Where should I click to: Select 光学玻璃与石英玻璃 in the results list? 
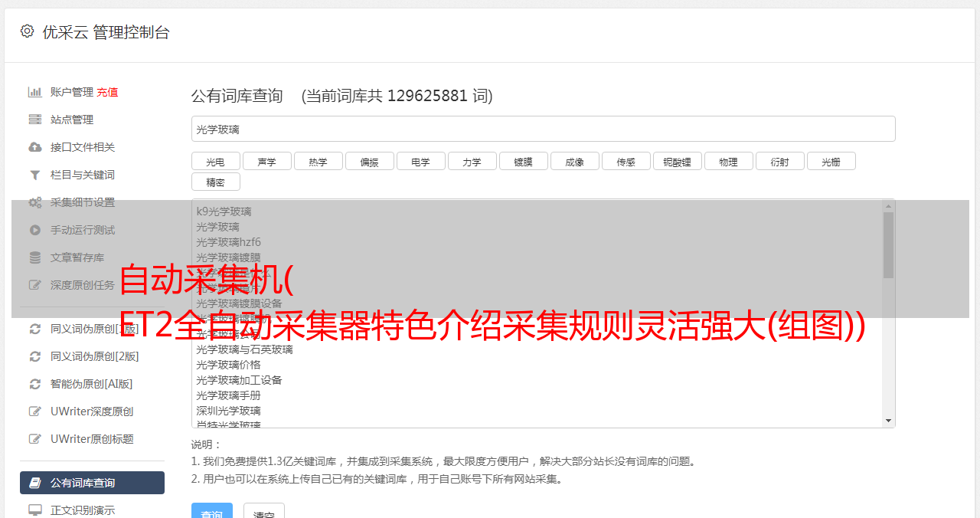pos(244,349)
